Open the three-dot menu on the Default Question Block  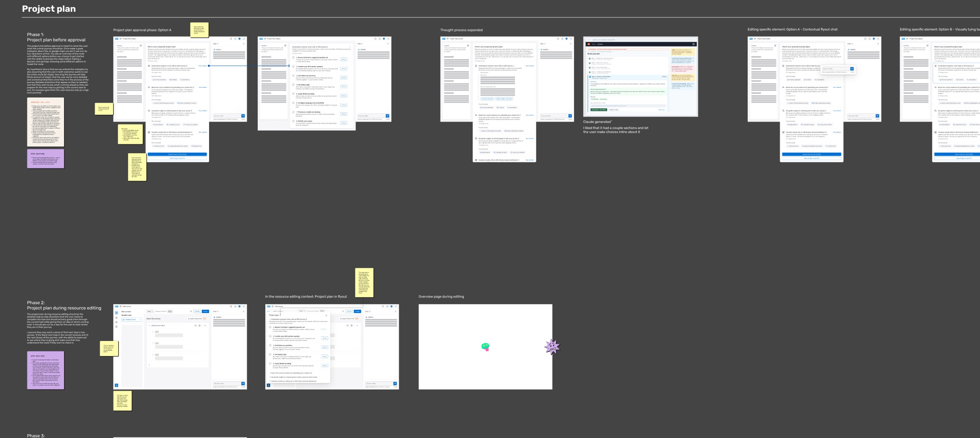[x=205, y=325]
